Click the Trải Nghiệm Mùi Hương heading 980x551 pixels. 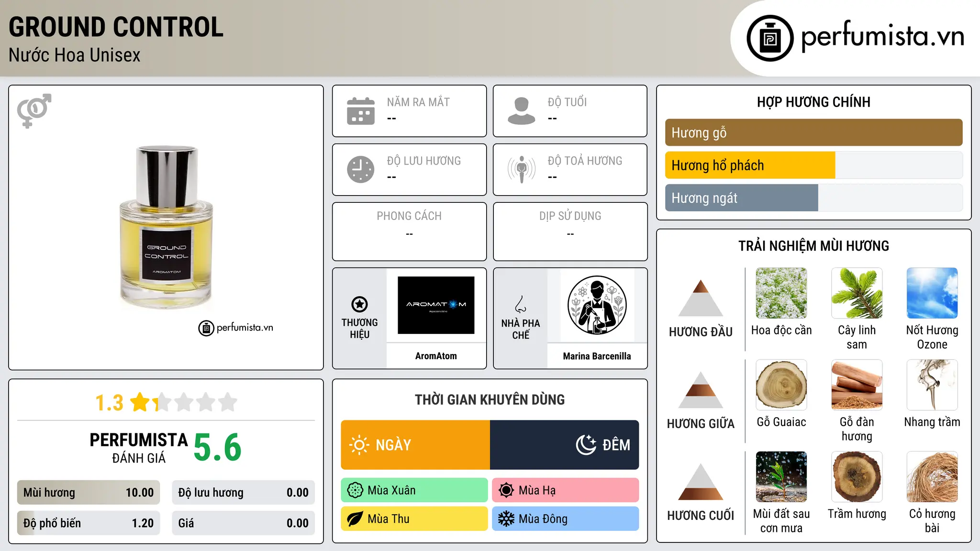(x=813, y=246)
